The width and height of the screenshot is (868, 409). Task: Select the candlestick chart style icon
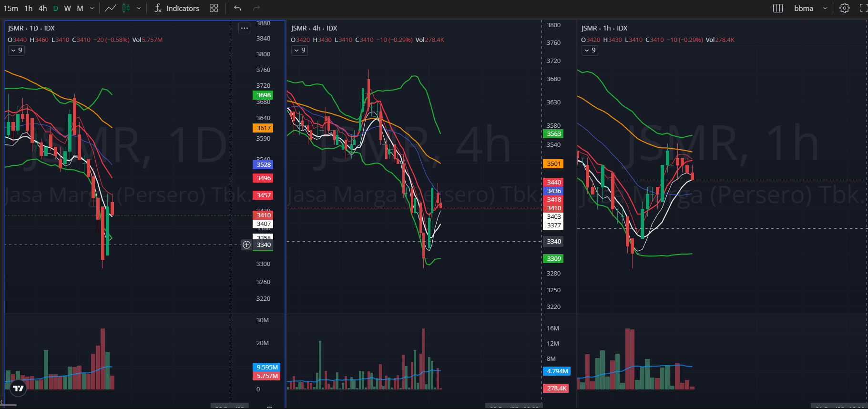pyautogui.click(x=126, y=8)
